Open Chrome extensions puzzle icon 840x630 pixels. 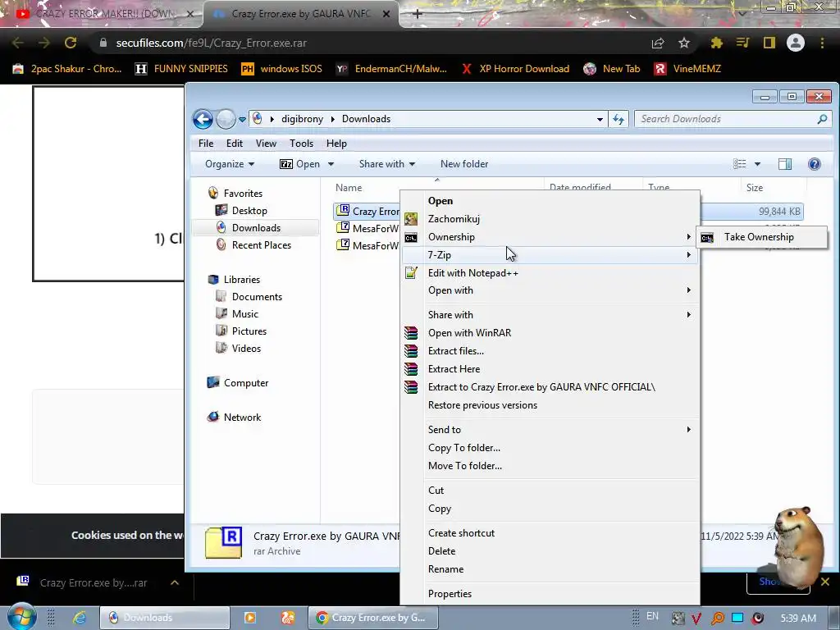(716, 43)
